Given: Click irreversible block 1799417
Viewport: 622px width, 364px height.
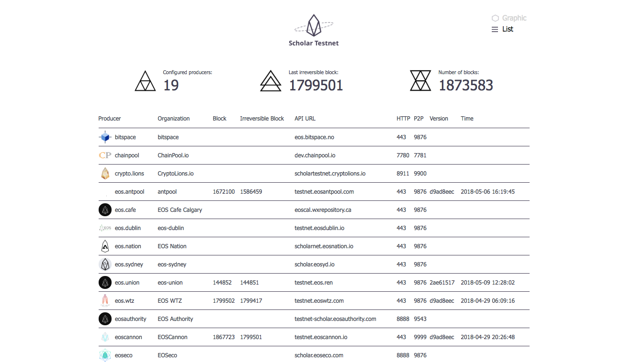Looking at the screenshot, I should (x=251, y=301).
